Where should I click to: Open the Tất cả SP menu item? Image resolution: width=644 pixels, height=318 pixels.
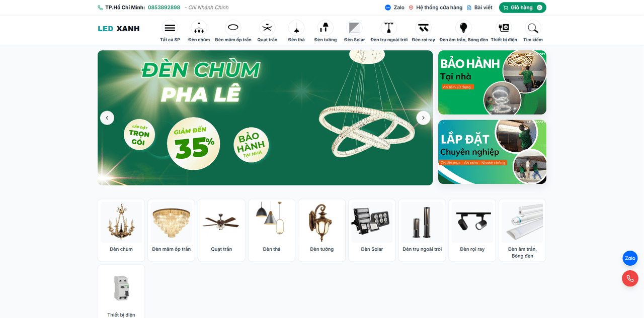click(x=170, y=28)
